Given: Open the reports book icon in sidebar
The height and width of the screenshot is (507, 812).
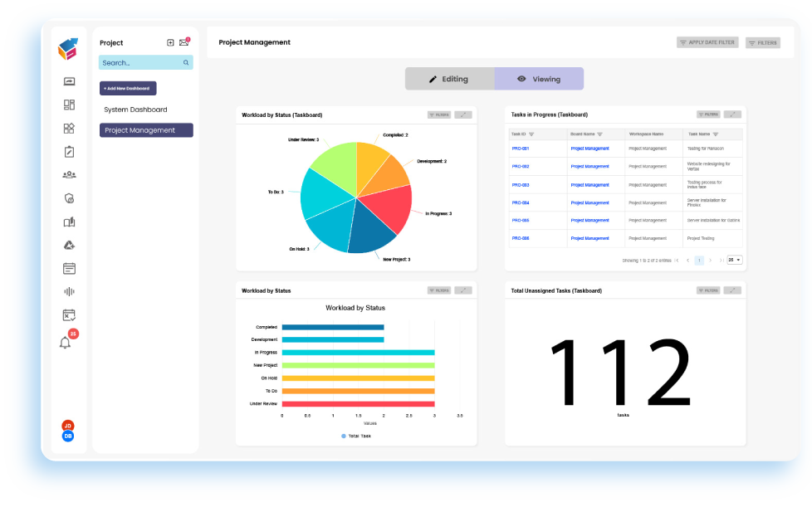Looking at the screenshot, I should tap(69, 222).
